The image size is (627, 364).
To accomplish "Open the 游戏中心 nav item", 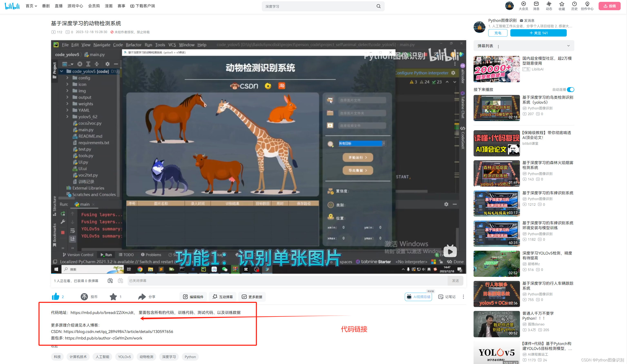I will [75, 6].
